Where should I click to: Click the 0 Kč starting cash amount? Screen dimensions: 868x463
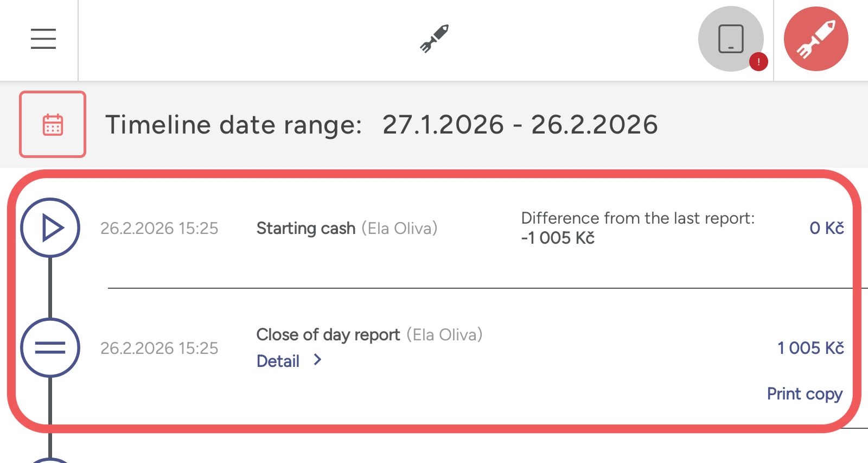[827, 228]
